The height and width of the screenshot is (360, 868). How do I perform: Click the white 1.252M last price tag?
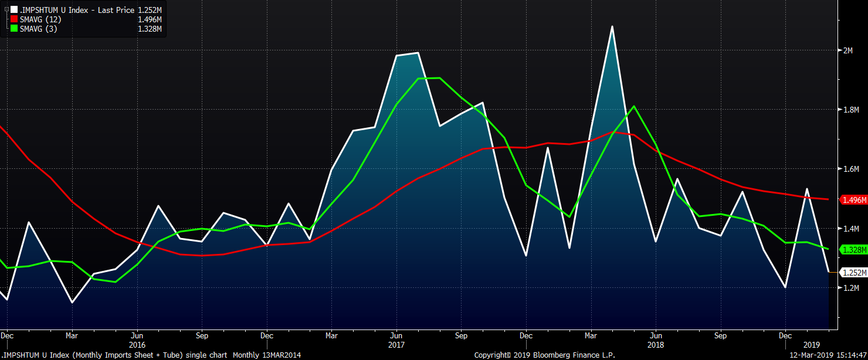854,272
